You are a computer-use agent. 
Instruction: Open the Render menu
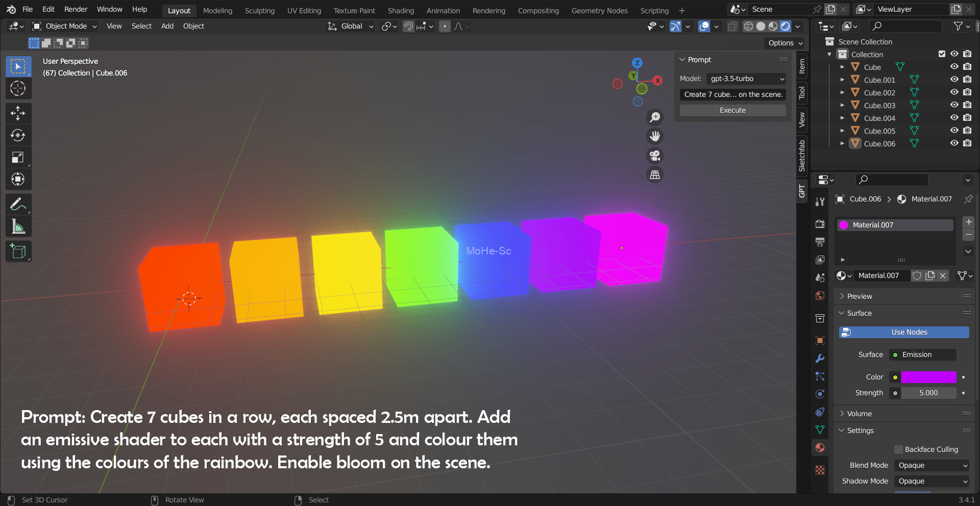point(76,9)
